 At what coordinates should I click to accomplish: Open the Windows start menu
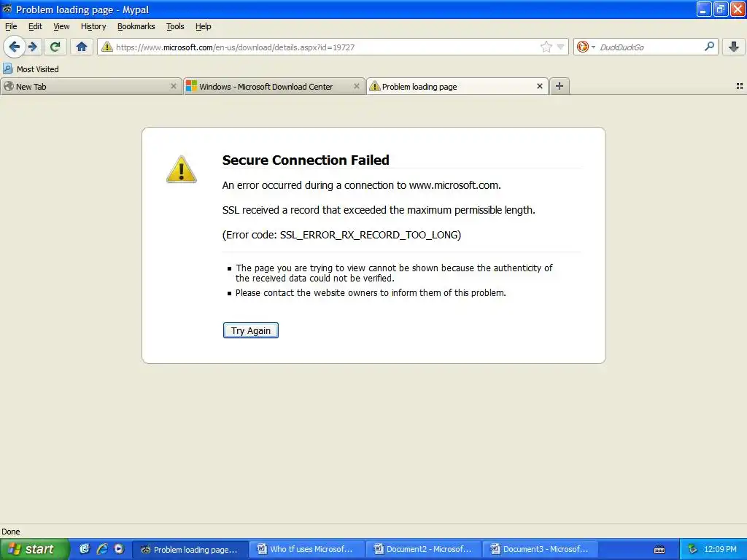(34, 549)
